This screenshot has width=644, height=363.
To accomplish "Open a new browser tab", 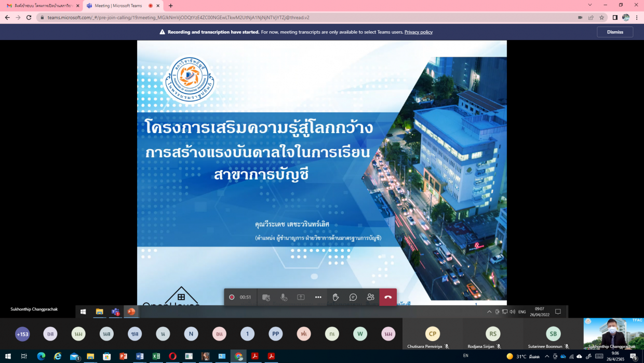I will click(171, 6).
